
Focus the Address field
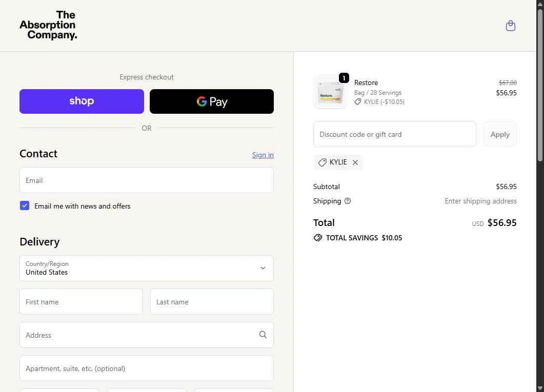[x=147, y=335]
